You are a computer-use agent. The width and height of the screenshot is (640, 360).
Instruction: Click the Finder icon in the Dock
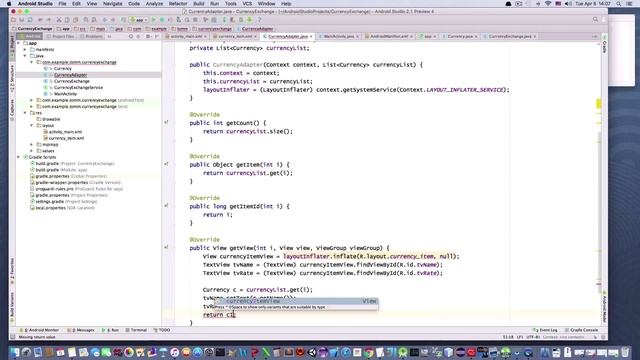(x=15, y=352)
